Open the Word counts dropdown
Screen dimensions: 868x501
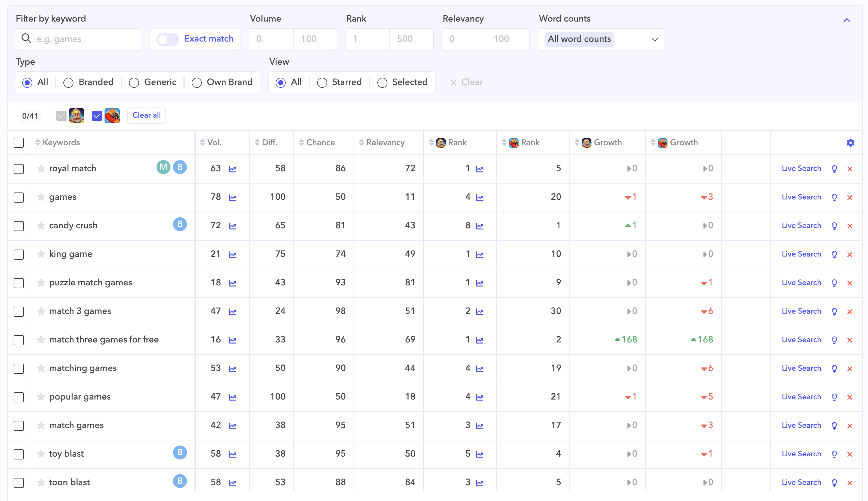(x=601, y=39)
